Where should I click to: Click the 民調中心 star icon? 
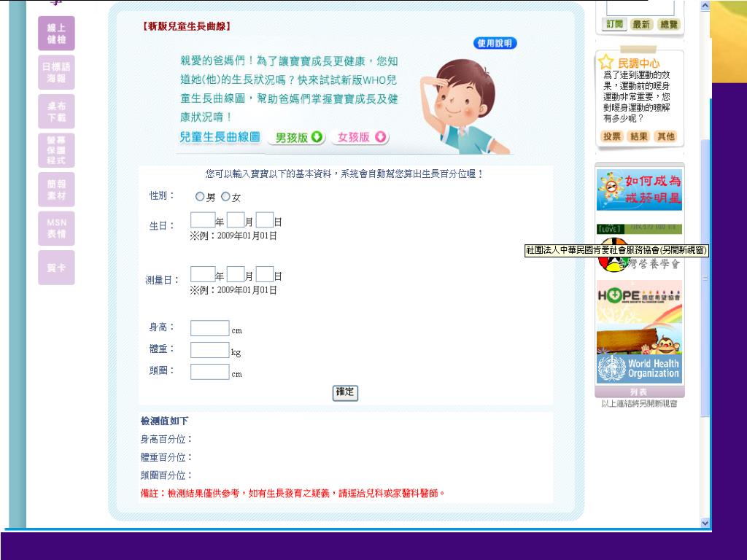pyautogui.click(x=605, y=61)
